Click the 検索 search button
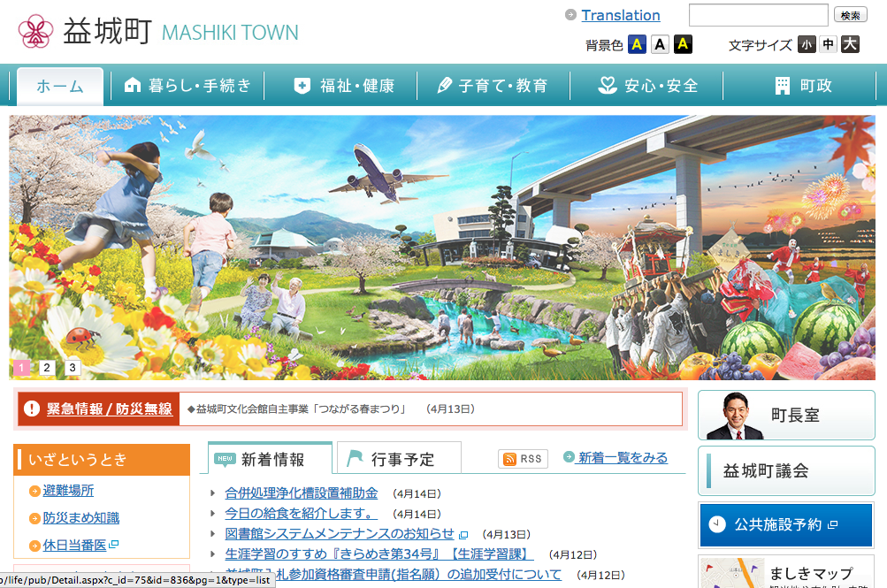Screen dimensions: 887x588 (850, 15)
